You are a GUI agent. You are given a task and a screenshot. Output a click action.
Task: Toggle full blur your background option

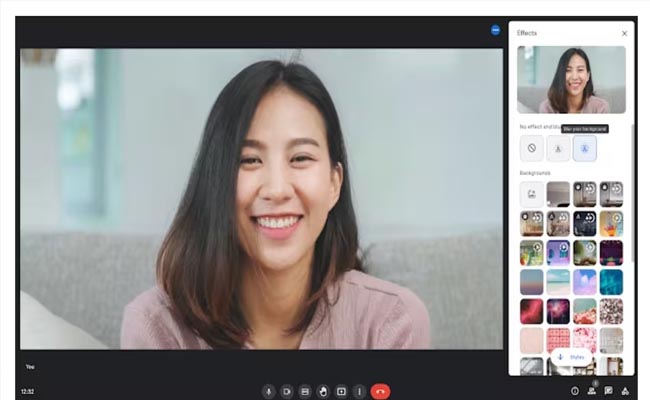(585, 148)
